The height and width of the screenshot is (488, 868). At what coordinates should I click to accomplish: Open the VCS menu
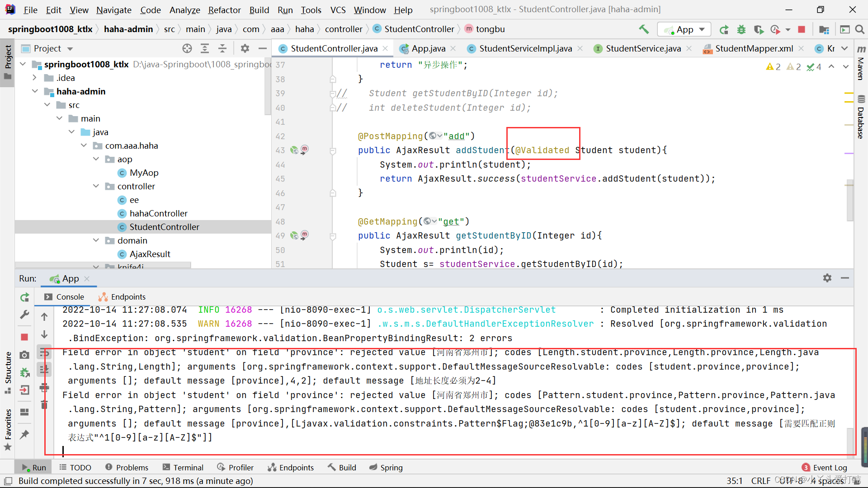(338, 10)
